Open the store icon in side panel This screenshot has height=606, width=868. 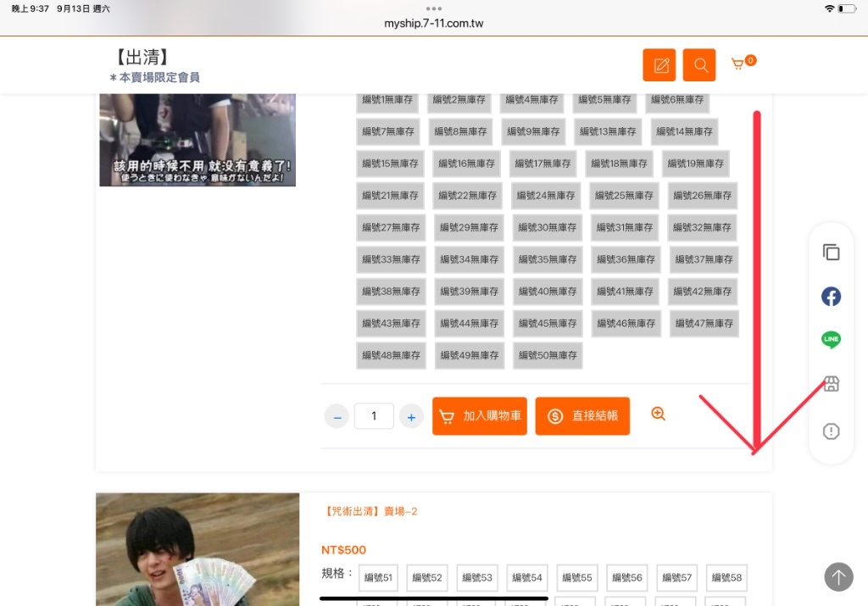click(832, 384)
